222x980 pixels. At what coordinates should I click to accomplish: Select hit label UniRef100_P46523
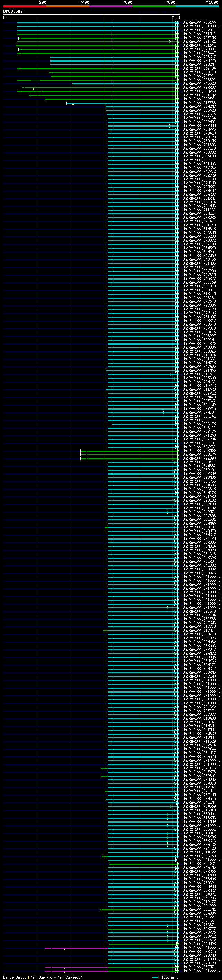tap(199, 84)
